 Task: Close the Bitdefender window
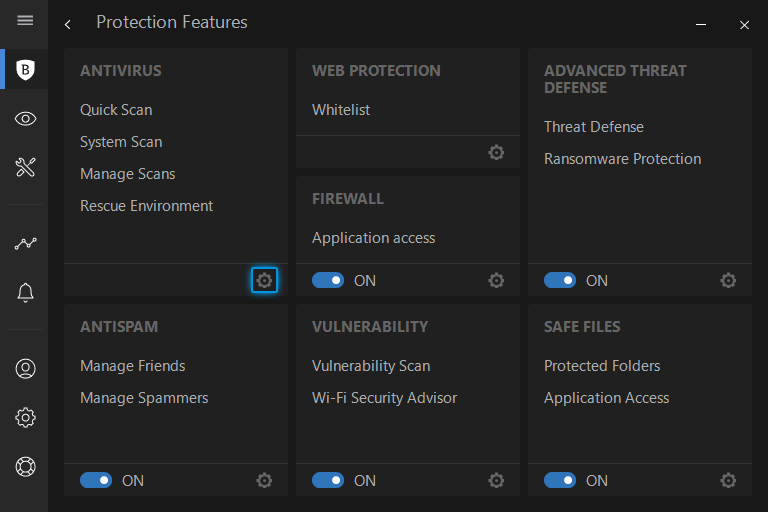point(744,24)
